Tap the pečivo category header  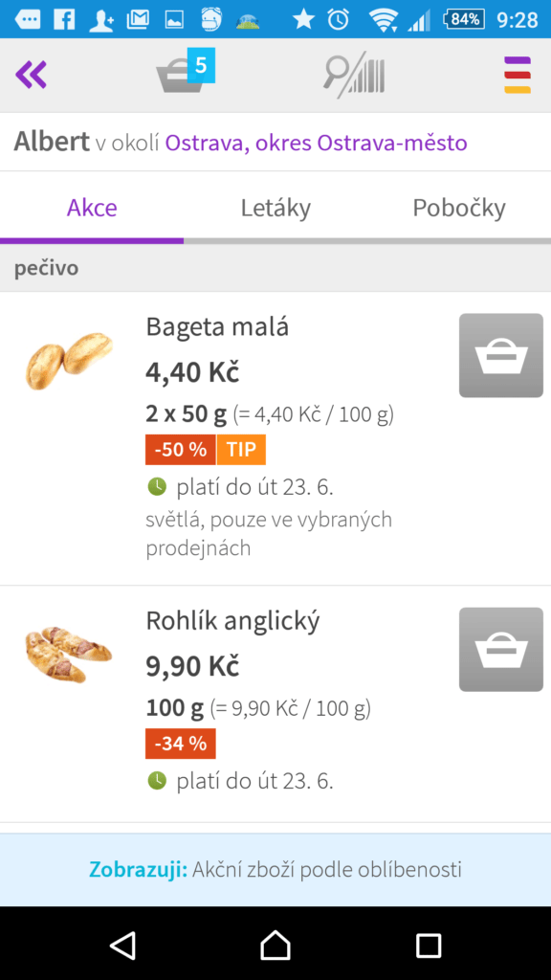click(275, 268)
